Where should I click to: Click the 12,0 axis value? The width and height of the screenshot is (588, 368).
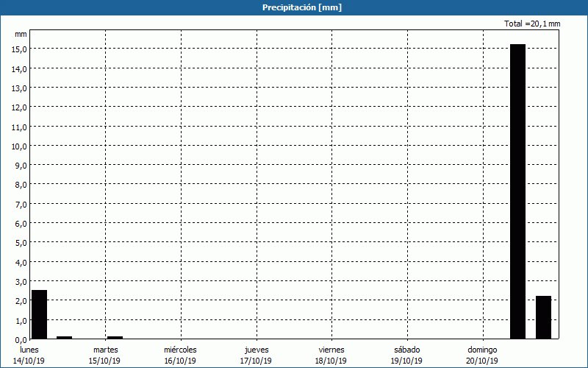click(x=19, y=107)
